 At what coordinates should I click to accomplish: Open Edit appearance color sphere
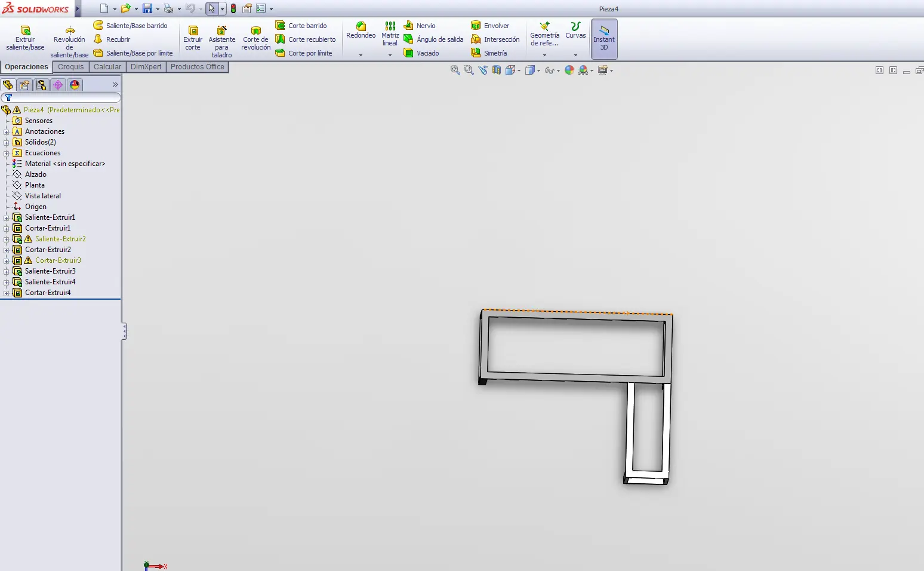569,70
